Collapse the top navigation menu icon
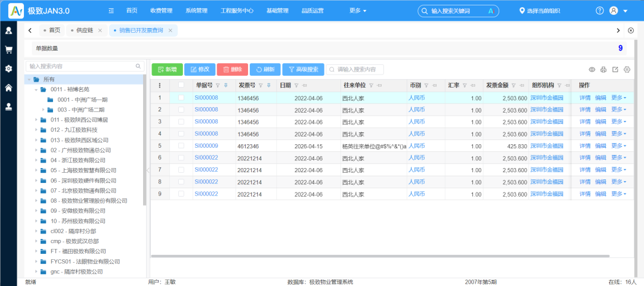Image resolution: width=644 pixels, height=286 pixels. pos(111,11)
